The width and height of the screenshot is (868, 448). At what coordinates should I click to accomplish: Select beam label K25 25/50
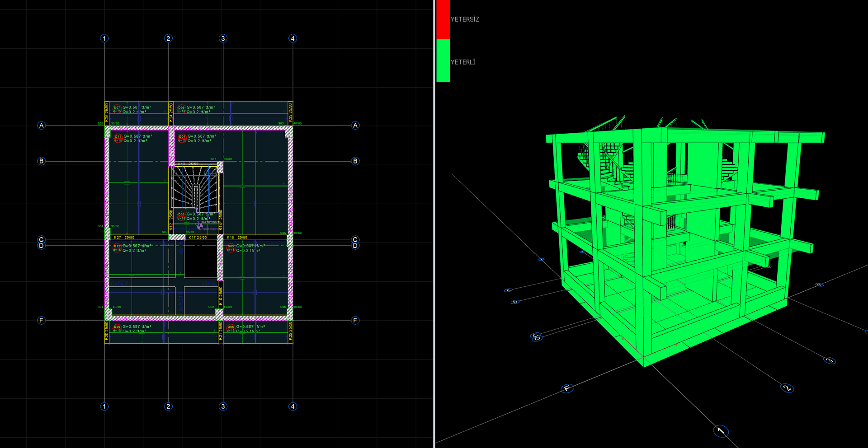click(x=107, y=112)
